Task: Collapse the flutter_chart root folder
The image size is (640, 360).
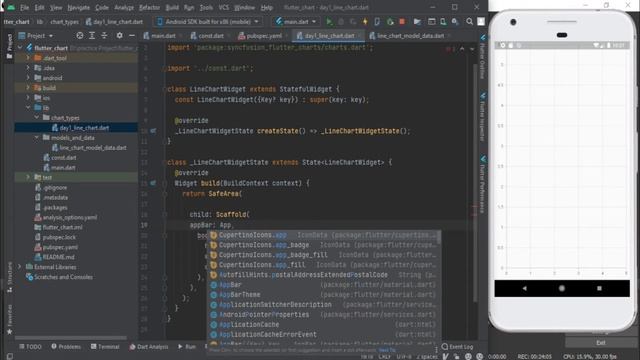Action: click(x=20, y=48)
